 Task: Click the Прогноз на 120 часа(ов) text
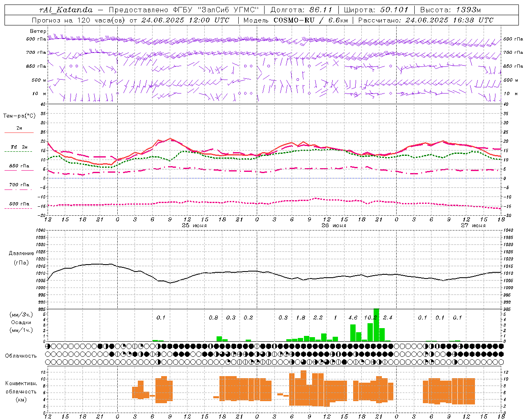(79, 20)
